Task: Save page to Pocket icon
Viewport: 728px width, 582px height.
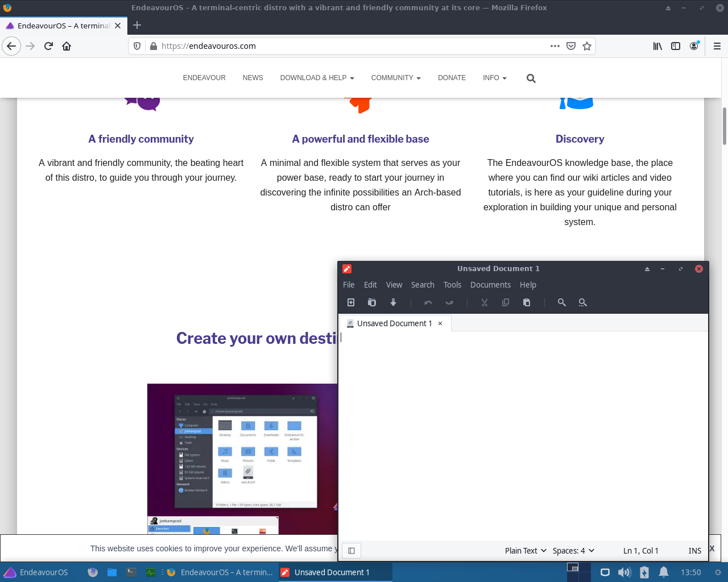Action: coord(571,46)
